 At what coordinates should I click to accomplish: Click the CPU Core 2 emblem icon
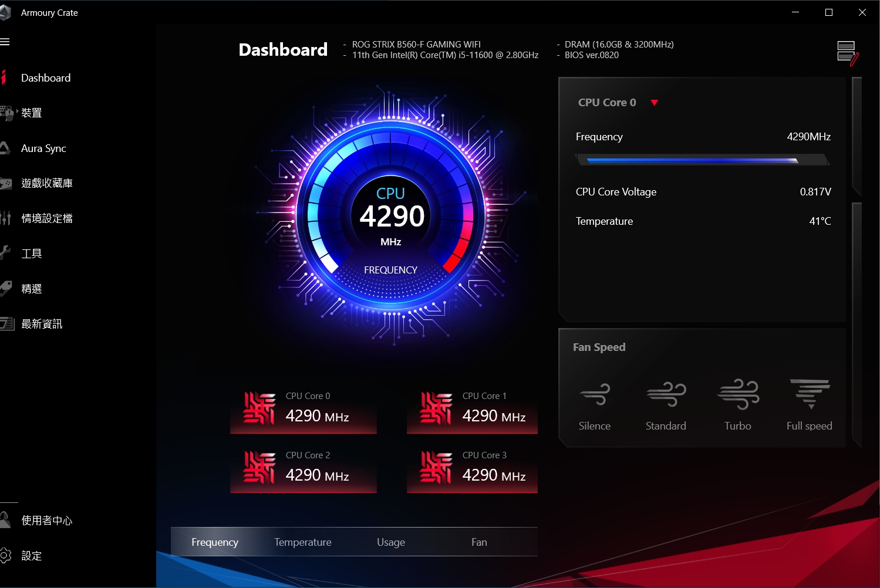coord(259,467)
